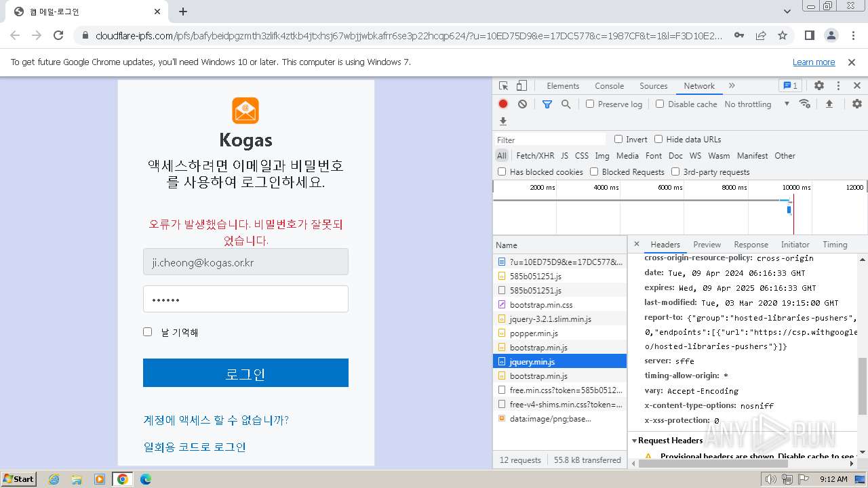Open DevTools customize three-dot menu
Image resolution: width=868 pixels, height=488 pixels.
(x=838, y=86)
